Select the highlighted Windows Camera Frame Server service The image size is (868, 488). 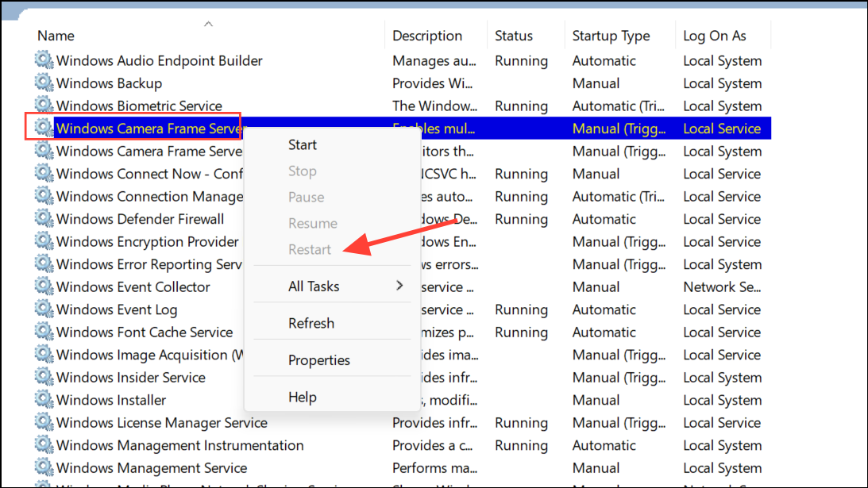coord(149,129)
